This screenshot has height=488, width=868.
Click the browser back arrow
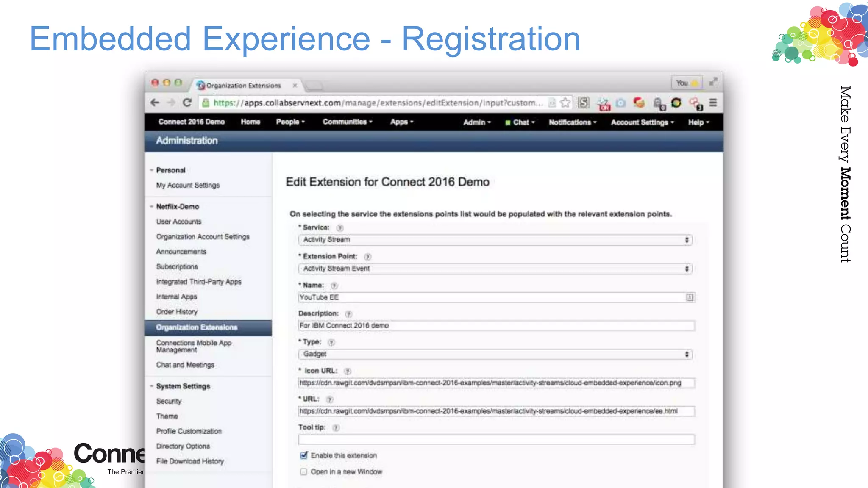point(155,103)
